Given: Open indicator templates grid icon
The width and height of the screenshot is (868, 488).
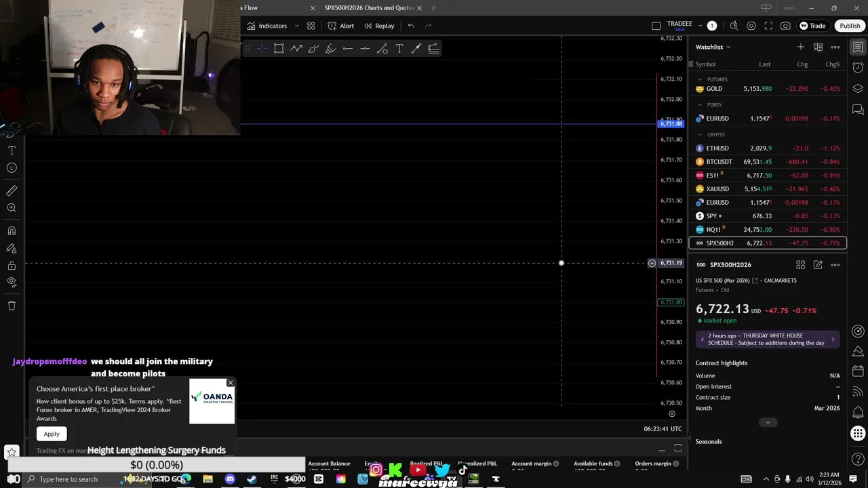Looking at the screenshot, I should [x=311, y=26].
